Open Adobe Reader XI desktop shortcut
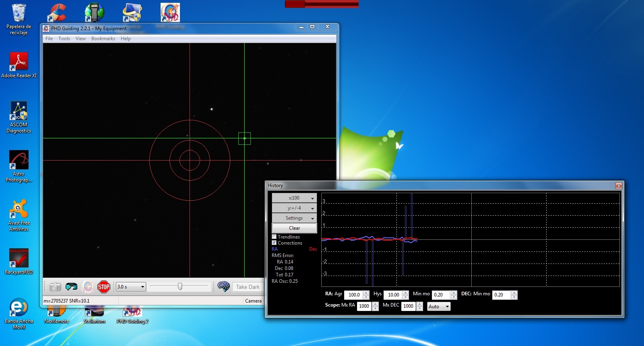The image size is (644, 346). (19, 65)
